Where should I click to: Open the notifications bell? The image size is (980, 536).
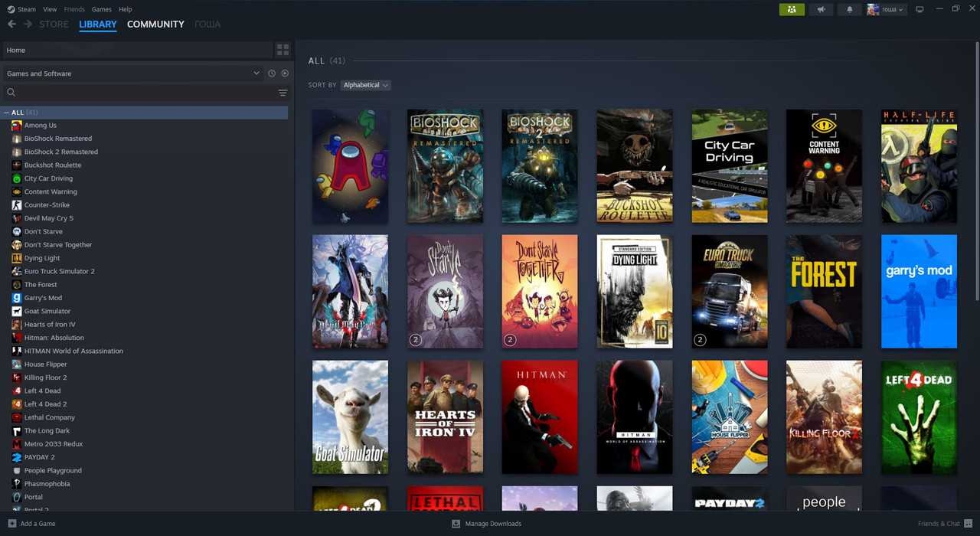pos(849,9)
